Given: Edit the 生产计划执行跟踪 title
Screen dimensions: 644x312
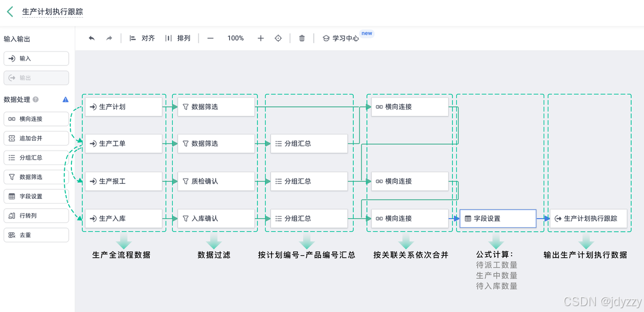Looking at the screenshot, I should click(53, 12).
